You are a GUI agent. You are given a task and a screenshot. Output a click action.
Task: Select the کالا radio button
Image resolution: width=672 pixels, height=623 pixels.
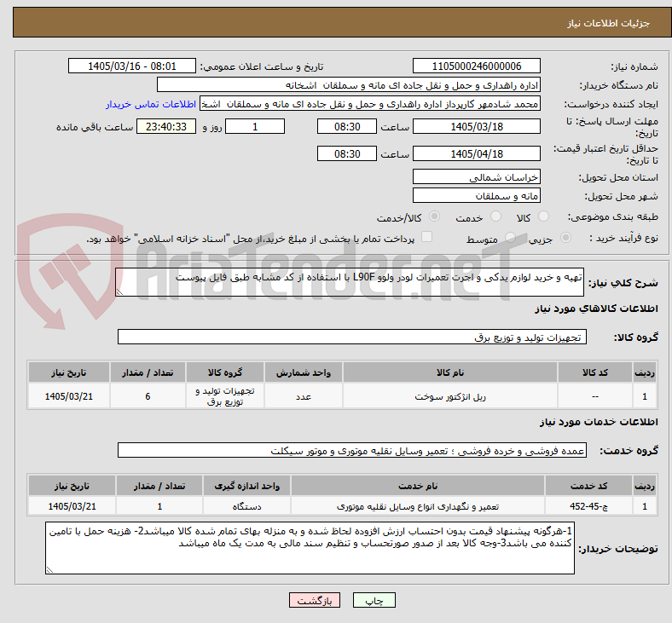[543, 216]
